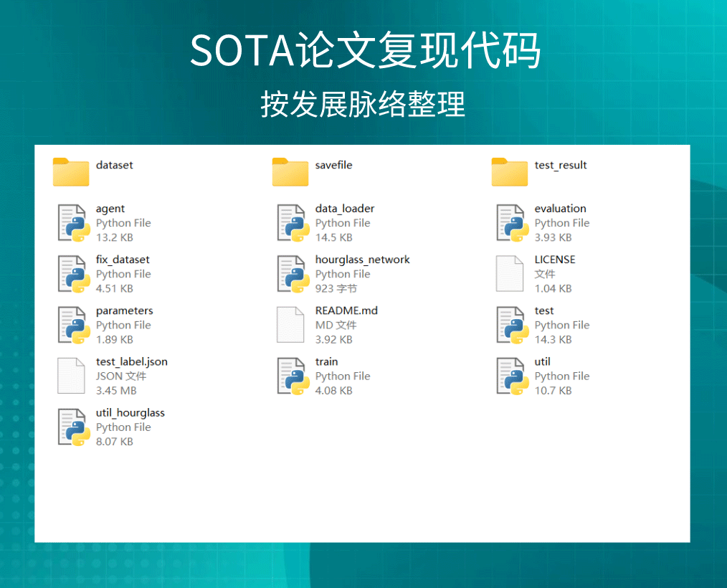Screen dimensions: 727x588
Task: Open the dataset folder icon
Action: [x=70, y=171]
